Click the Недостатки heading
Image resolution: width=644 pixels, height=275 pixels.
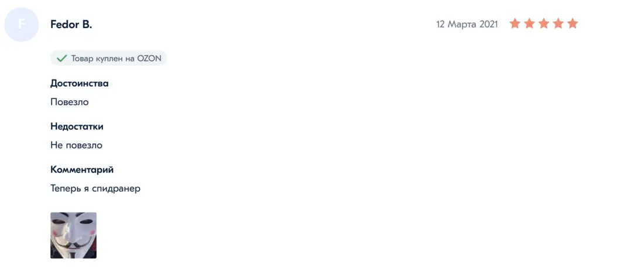pos(77,126)
